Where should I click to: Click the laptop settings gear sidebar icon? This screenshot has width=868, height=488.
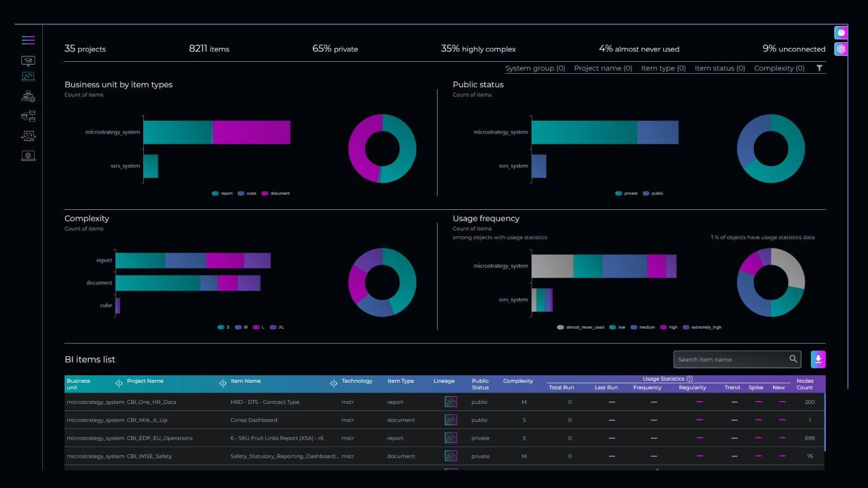pos(28,156)
